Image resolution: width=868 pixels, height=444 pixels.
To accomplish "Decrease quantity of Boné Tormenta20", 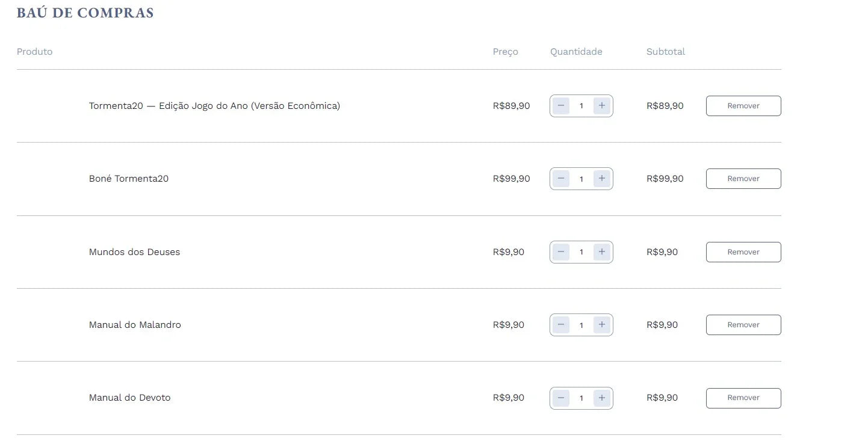I will 561,179.
